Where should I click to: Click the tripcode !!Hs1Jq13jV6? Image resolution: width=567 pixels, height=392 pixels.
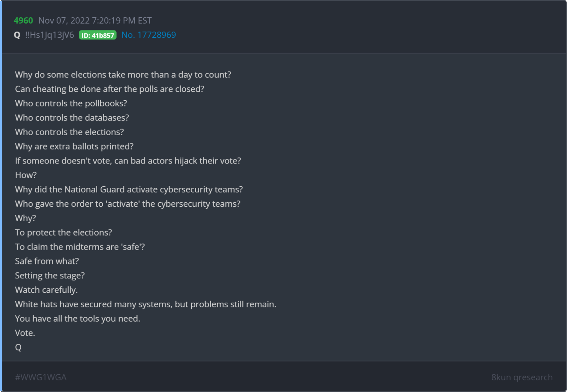(50, 35)
